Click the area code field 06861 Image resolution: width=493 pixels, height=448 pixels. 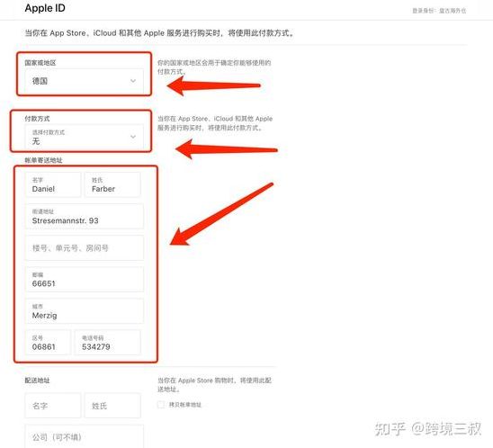48,343
